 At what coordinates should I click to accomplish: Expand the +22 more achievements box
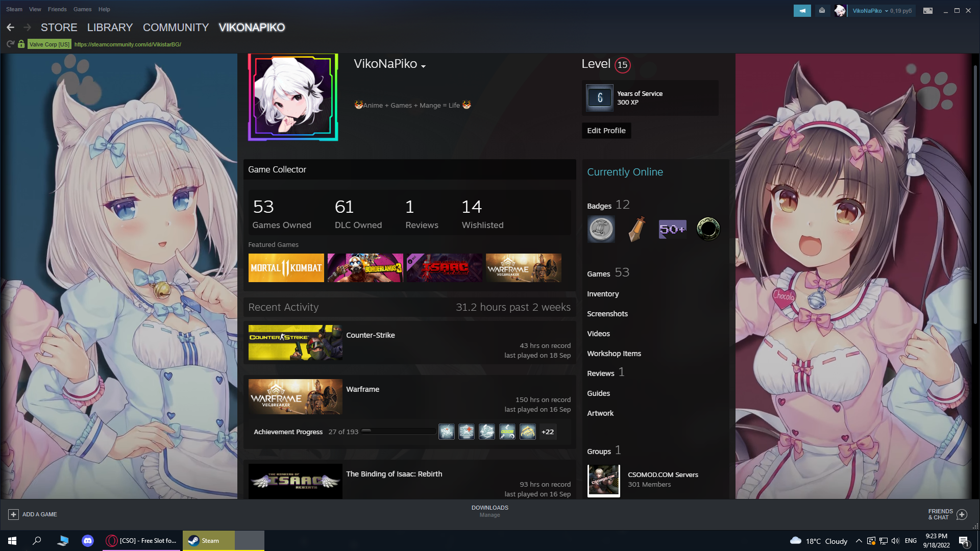point(548,432)
